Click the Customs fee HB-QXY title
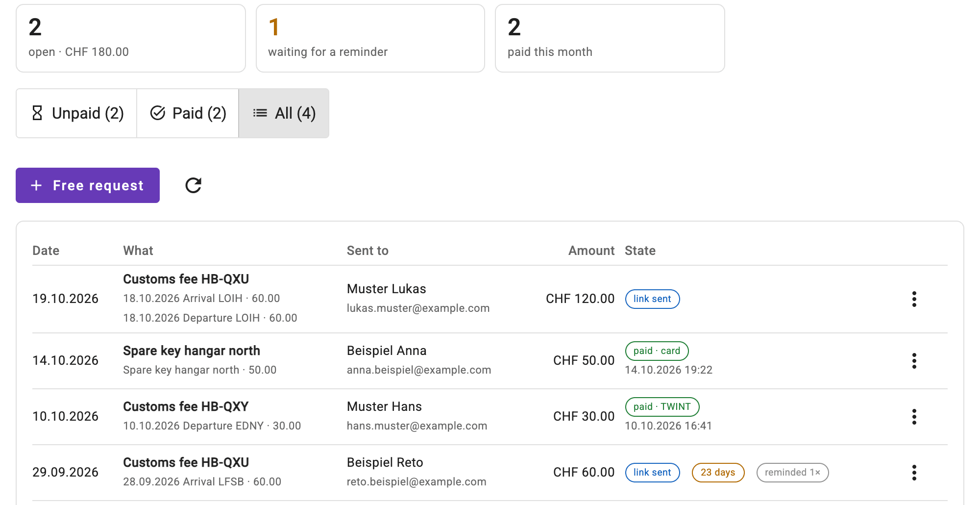The height and width of the screenshot is (505, 980). pos(186,407)
